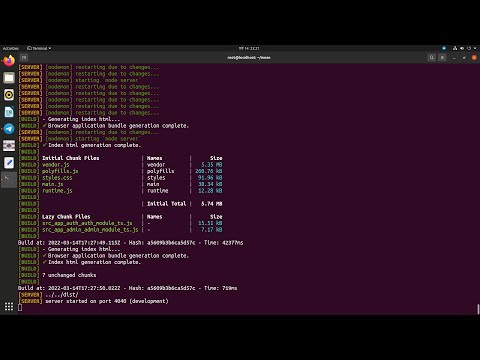Screen dimensions: 480x360
Task: Click the terminal cursor prompt line
Action: [20, 308]
